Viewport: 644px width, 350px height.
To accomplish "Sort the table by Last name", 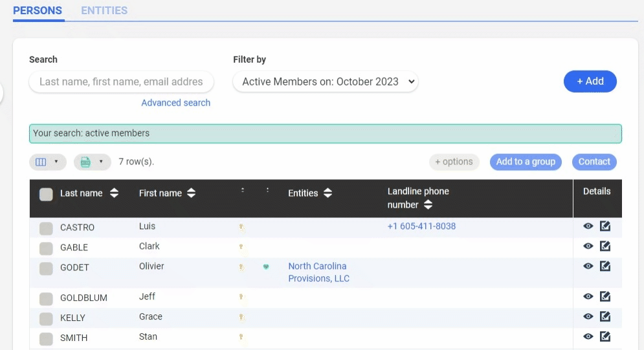I will 114,193.
